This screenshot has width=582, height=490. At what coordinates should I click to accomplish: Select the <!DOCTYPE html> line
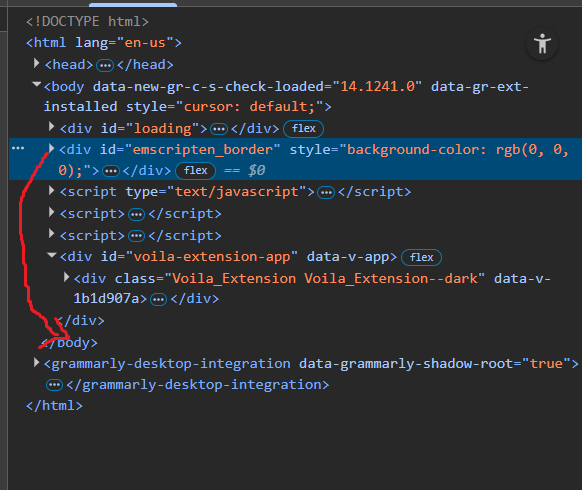pyautogui.click(x=87, y=22)
